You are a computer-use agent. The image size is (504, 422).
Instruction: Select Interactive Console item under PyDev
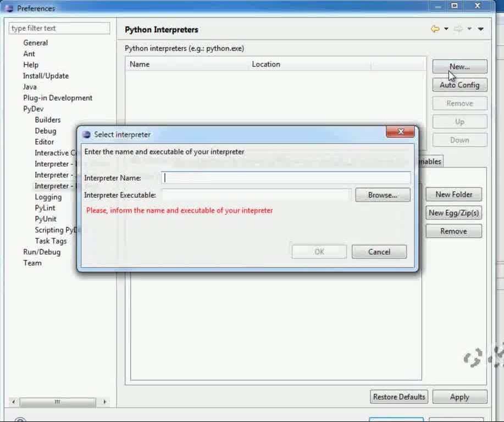click(x=55, y=153)
